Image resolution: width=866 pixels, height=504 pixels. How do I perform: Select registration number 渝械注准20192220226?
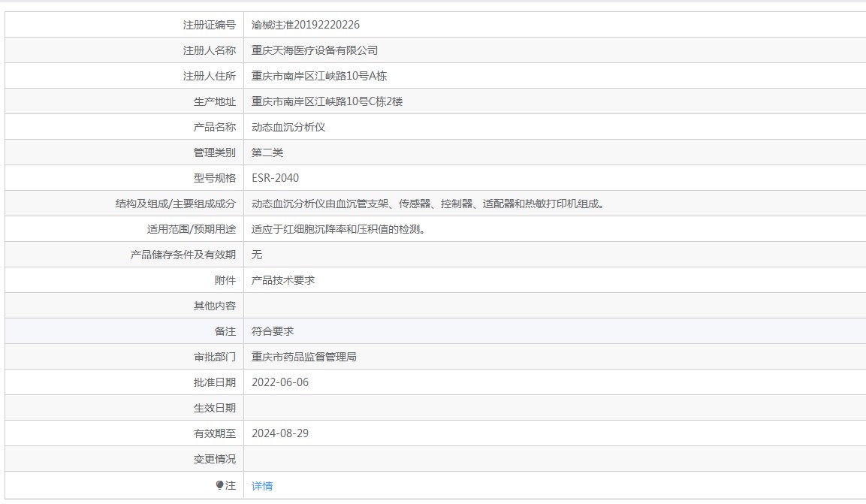306,25
